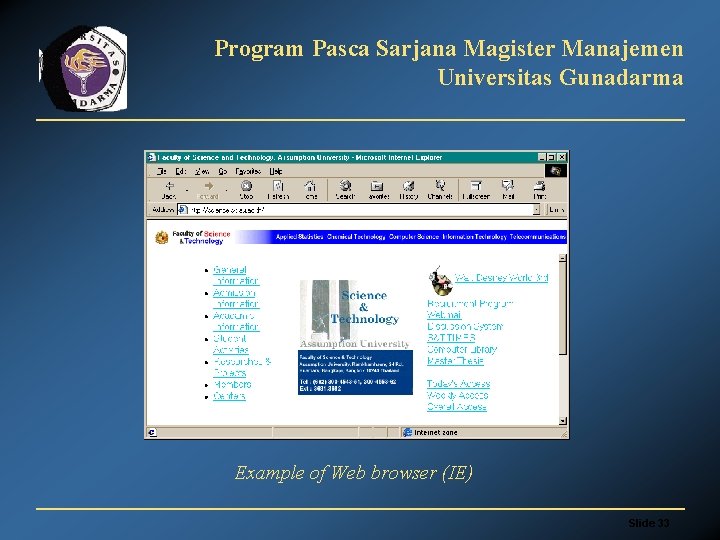Viewport: 720px width, 540px height.
Task: Select Information Technology in blue banner
Action: (474, 237)
